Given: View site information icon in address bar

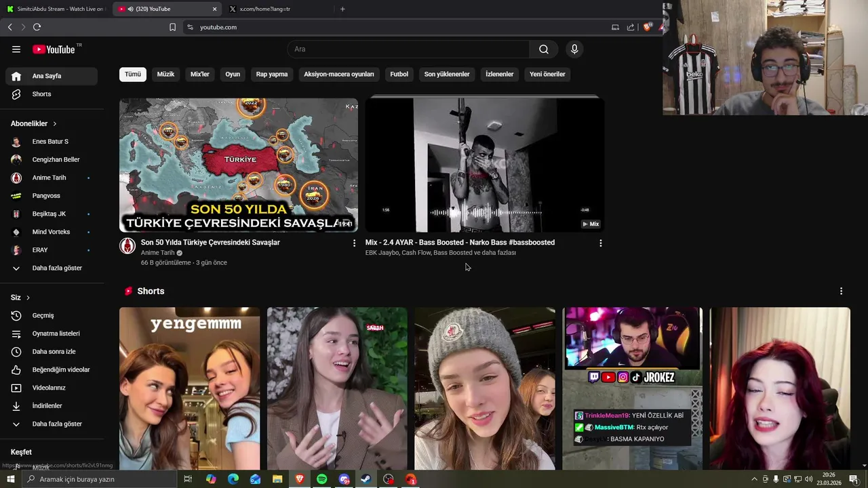Looking at the screenshot, I should (190, 27).
